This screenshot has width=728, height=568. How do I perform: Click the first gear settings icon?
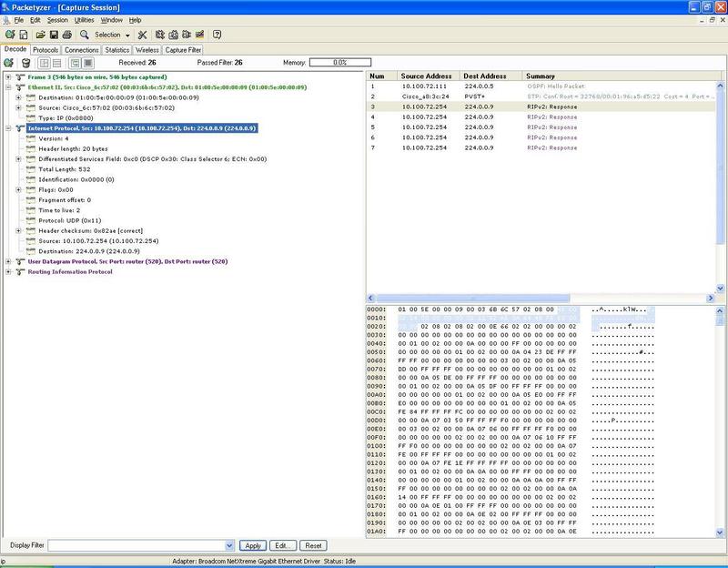point(160,35)
